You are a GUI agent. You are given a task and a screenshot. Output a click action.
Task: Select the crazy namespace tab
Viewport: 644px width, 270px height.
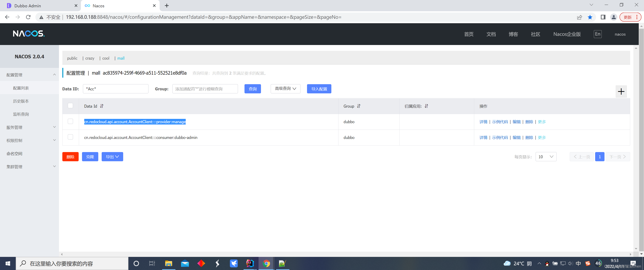click(90, 58)
